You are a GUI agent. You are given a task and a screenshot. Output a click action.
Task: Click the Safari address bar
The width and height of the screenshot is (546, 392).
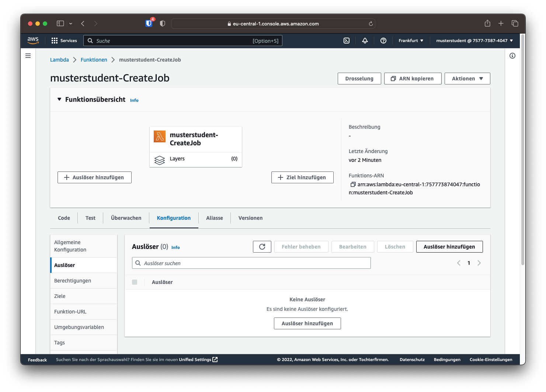[273, 24]
